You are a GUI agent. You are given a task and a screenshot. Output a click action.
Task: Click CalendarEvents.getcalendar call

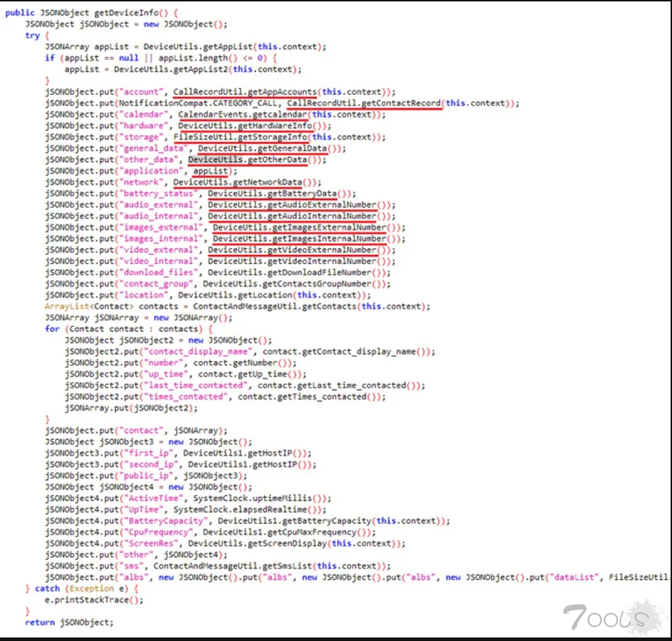[x=242, y=114]
